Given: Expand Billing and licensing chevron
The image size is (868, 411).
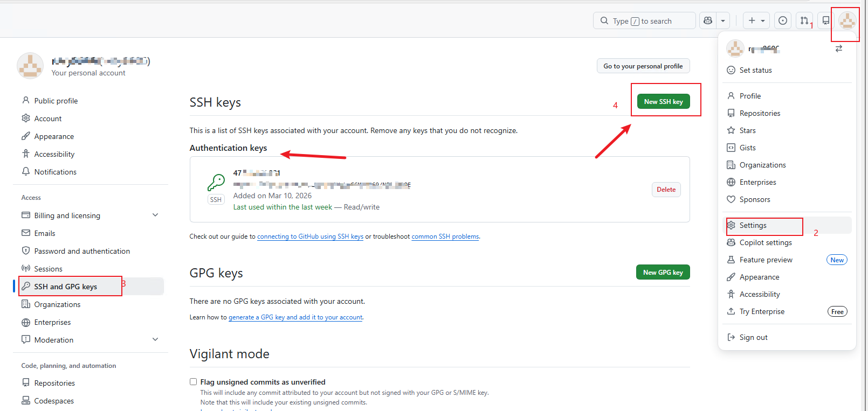Looking at the screenshot, I should click(155, 215).
